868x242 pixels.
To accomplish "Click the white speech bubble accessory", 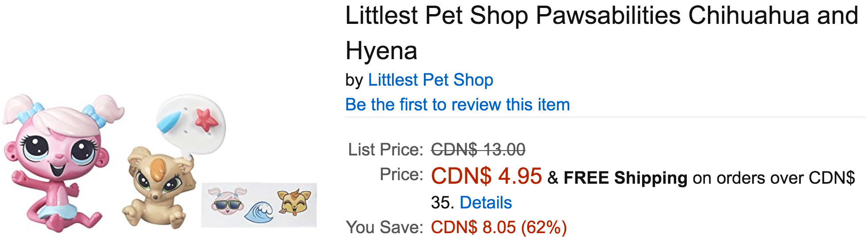I will (191, 124).
